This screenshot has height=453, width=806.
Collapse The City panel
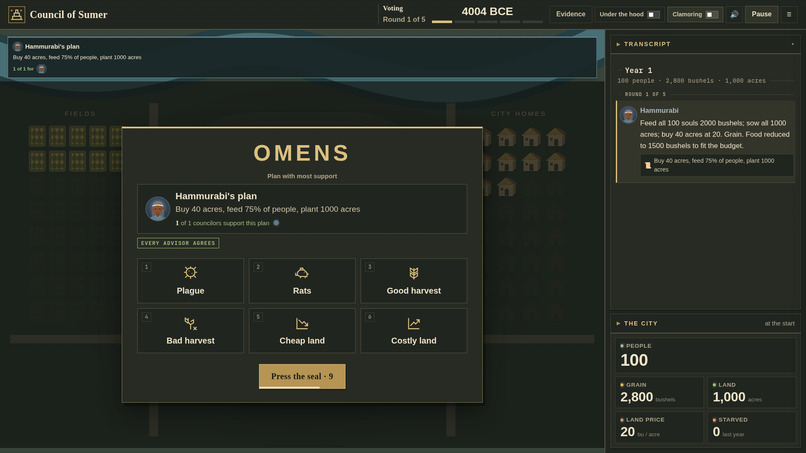(x=618, y=323)
